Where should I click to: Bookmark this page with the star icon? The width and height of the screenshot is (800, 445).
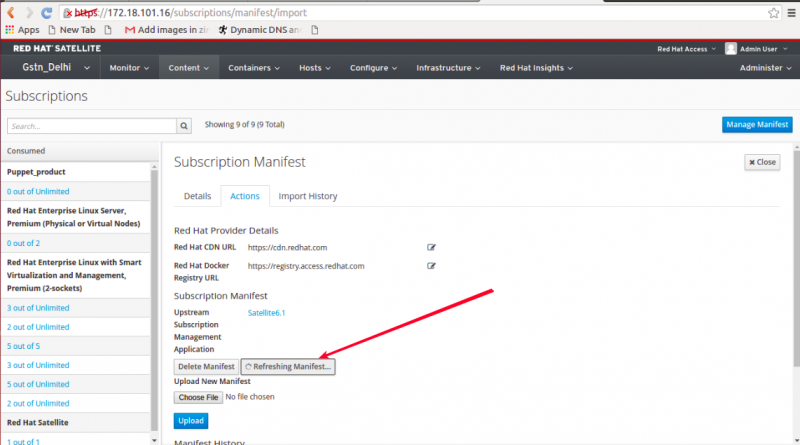[x=773, y=13]
